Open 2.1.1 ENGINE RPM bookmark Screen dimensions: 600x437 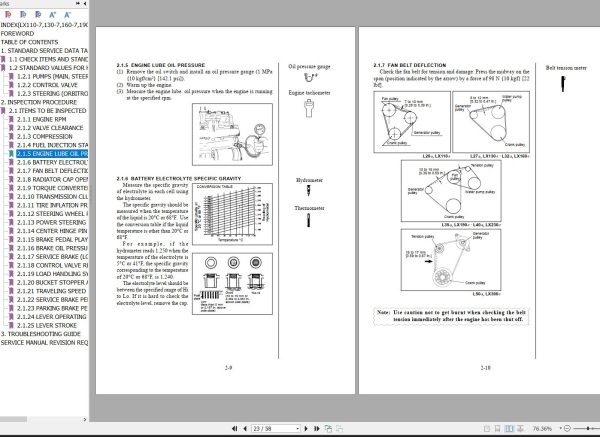41,119
